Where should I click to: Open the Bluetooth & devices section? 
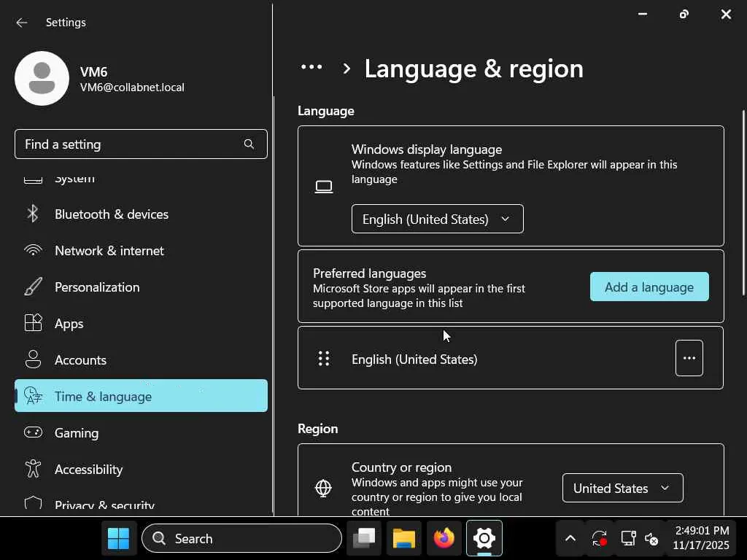coord(141,214)
